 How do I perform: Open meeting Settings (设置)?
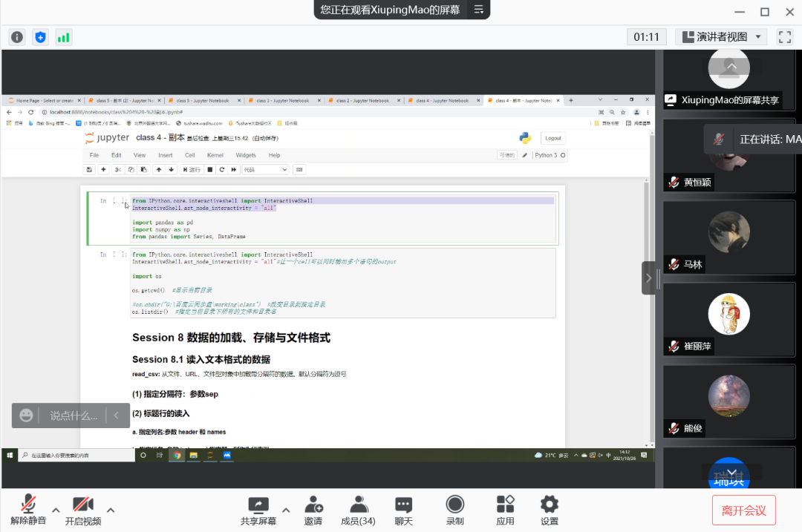(x=550, y=510)
